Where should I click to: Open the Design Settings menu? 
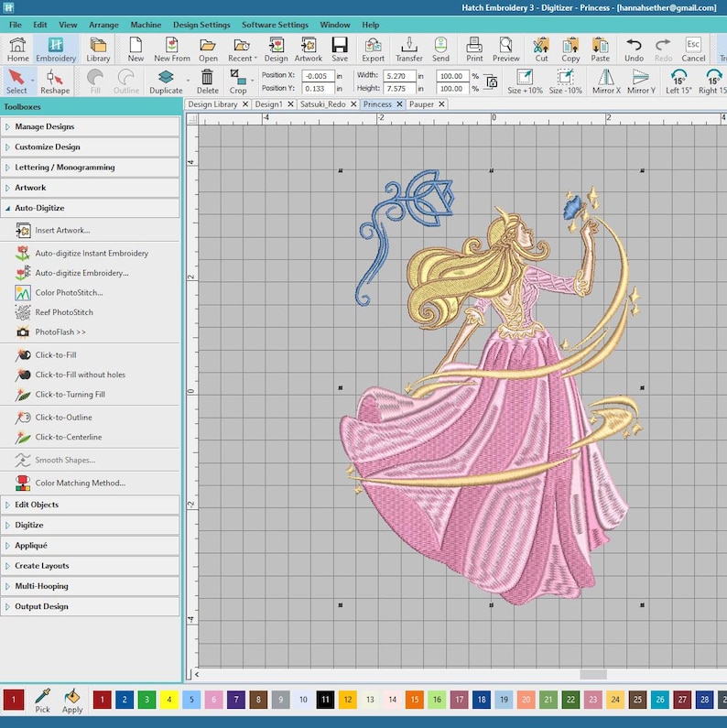201,25
